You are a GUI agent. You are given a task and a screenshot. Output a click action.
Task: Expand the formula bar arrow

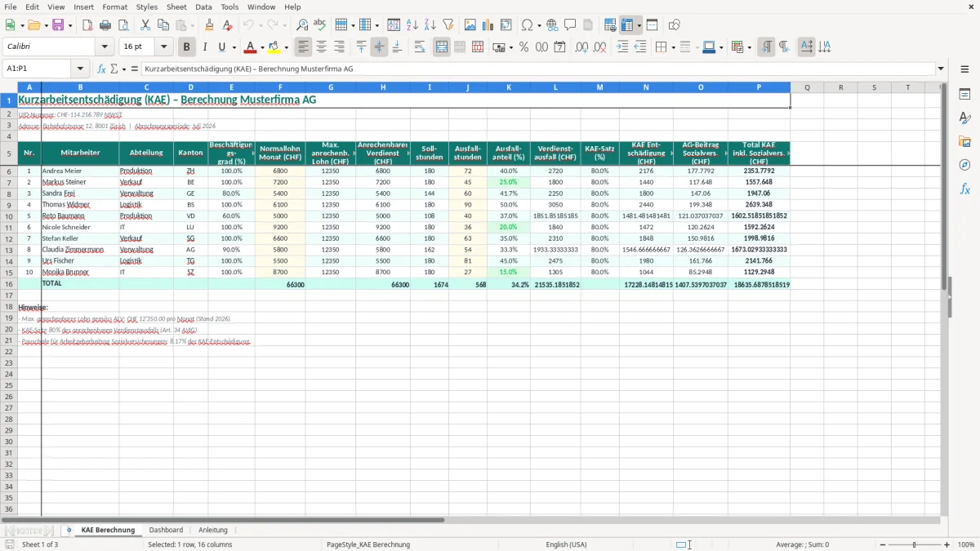pos(941,69)
